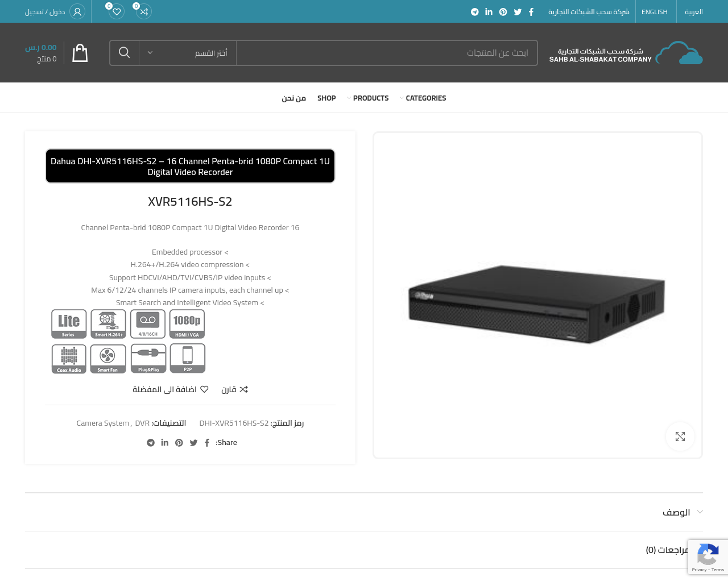Expand the CATEGORIES menu
Screen dimensions: 728x582
[423, 98]
